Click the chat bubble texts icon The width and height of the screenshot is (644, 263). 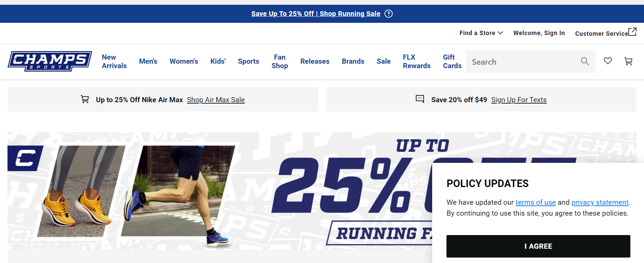[x=420, y=99]
